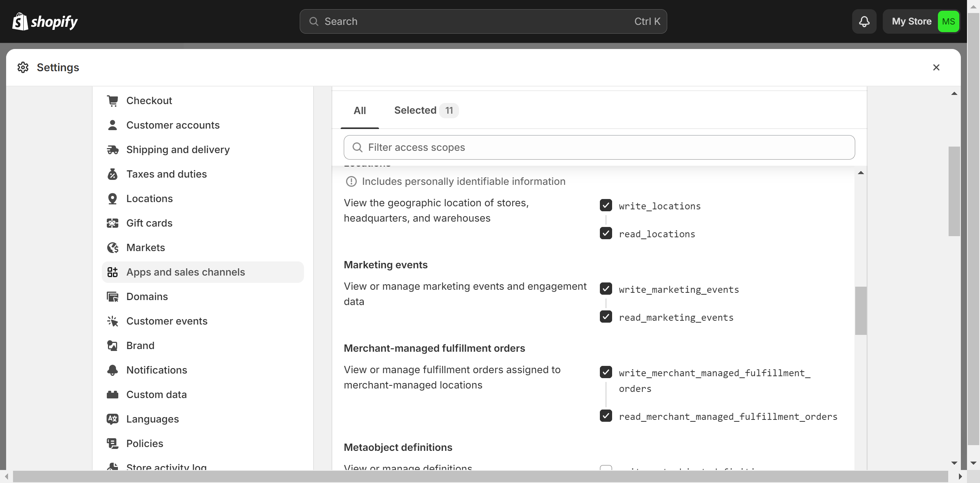The image size is (980, 483).
Task: Click the Settings gear icon
Action: coord(23,67)
